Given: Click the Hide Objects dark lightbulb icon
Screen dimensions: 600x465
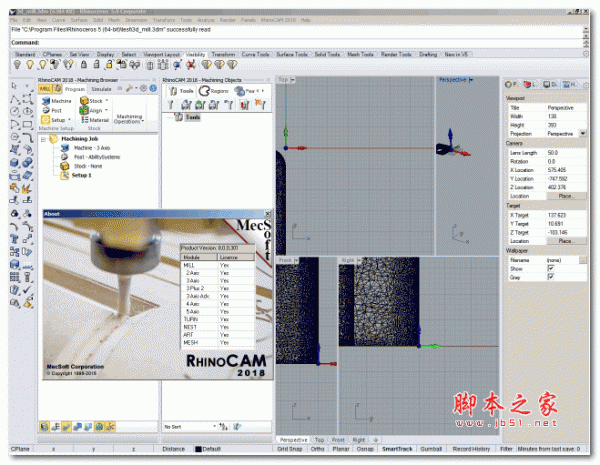Looking at the screenshot, I should point(17,65).
